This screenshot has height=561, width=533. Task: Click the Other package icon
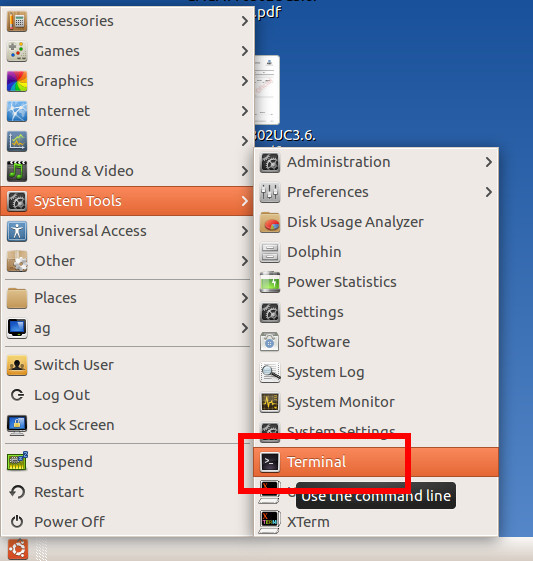[x=16, y=261]
